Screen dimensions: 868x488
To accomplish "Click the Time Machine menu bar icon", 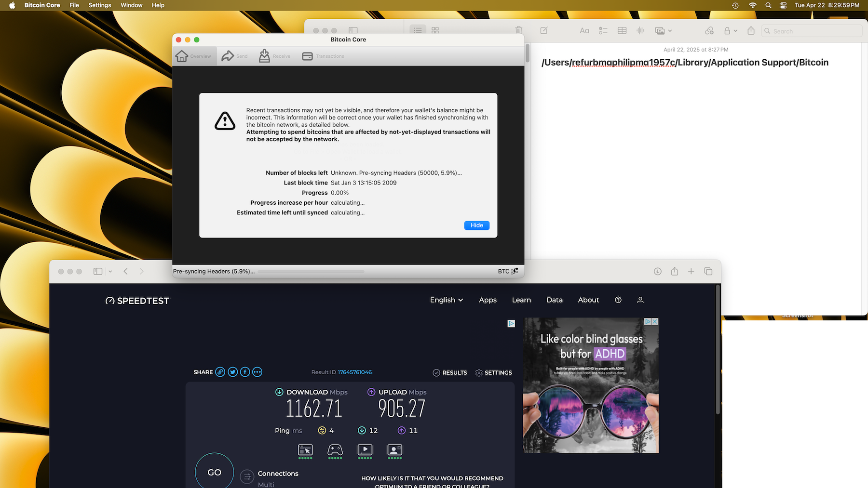I will point(735,5).
